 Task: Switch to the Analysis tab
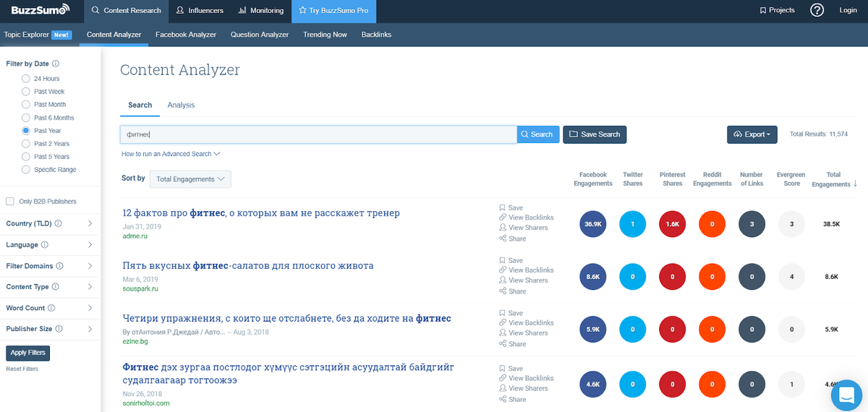pos(181,105)
